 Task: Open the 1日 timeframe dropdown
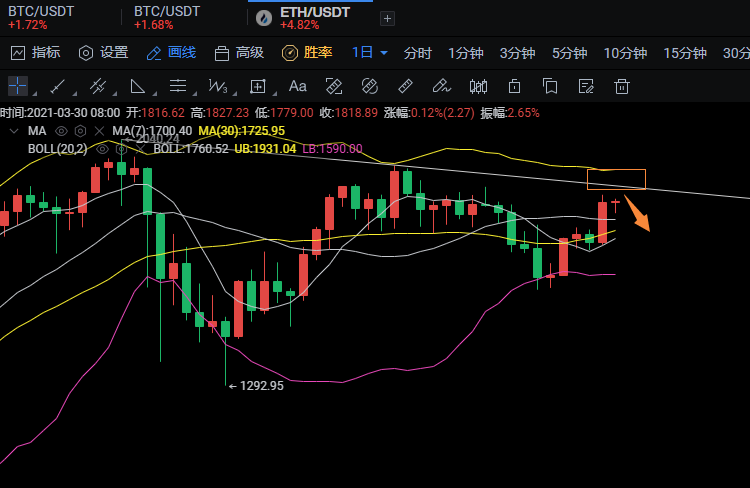(x=369, y=52)
